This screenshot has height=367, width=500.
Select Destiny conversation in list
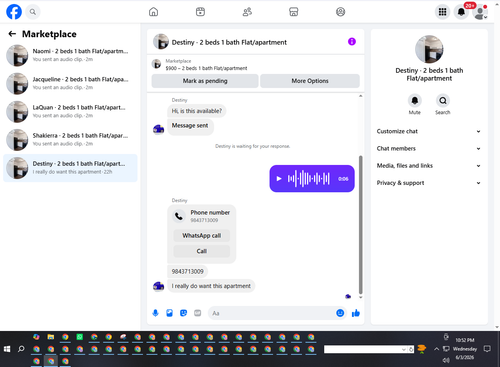(70, 168)
